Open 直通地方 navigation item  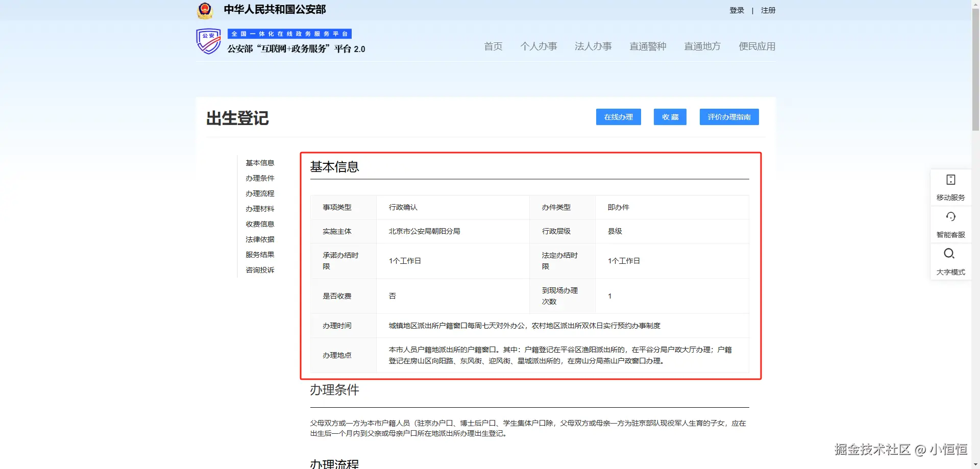pyautogui.click(x=702, y=46)
